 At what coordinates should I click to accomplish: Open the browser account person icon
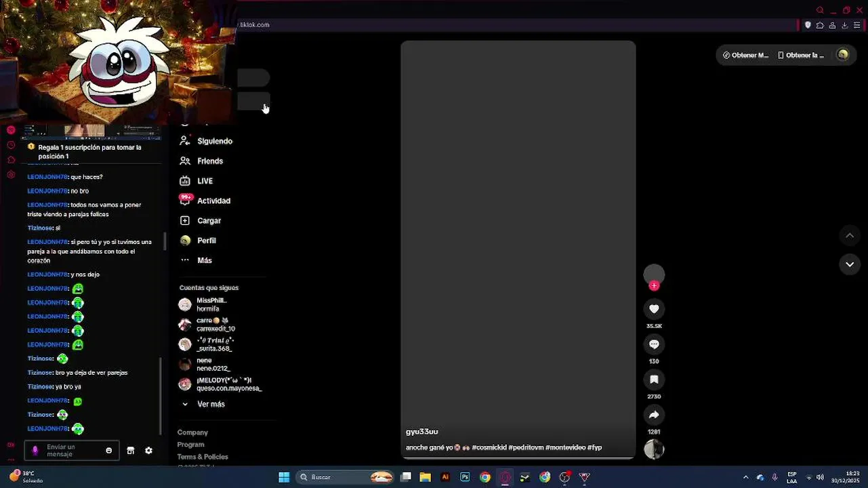(x=832, y=25)
